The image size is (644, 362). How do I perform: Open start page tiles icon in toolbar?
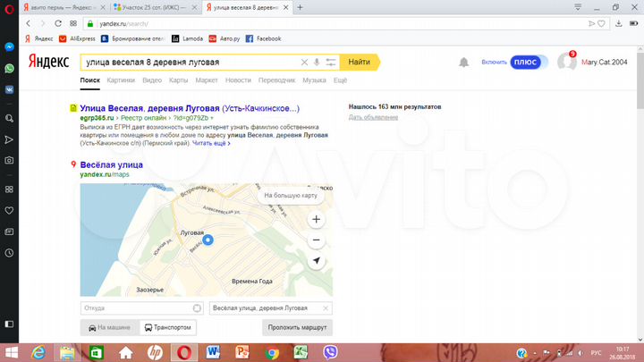click(73, 23)
